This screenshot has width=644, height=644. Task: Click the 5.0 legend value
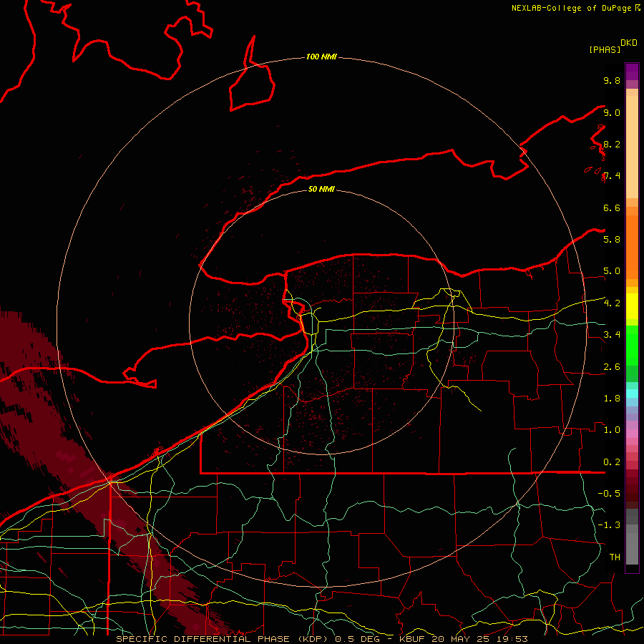tap(612, 271)
